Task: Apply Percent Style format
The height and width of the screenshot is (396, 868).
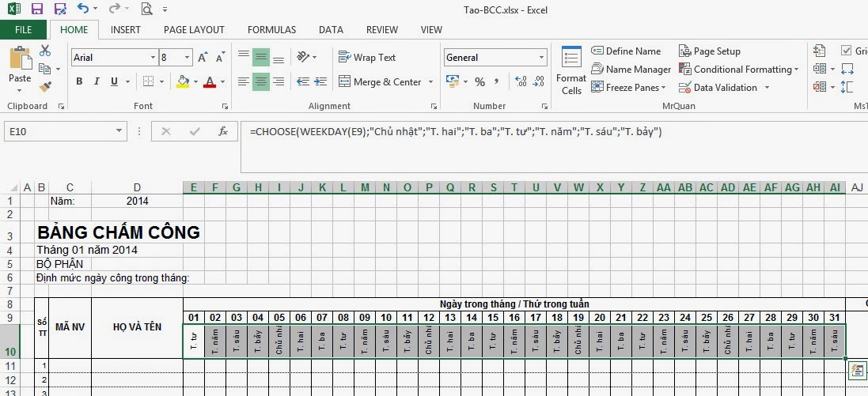Action: pyautogui.click(x=479, y=82)
